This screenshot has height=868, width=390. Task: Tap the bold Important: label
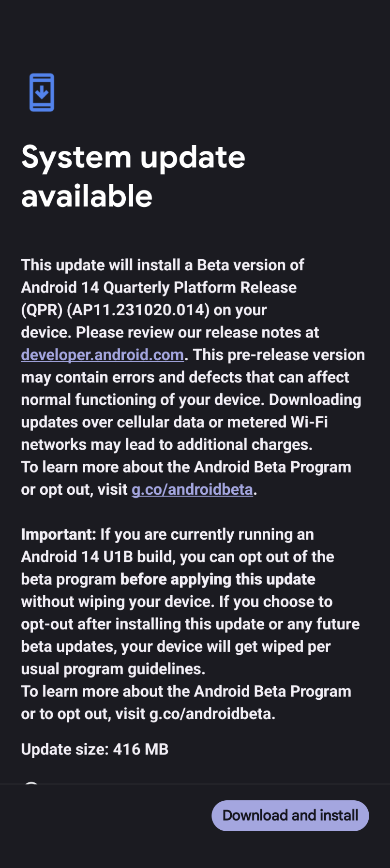[x=59, y=534]
